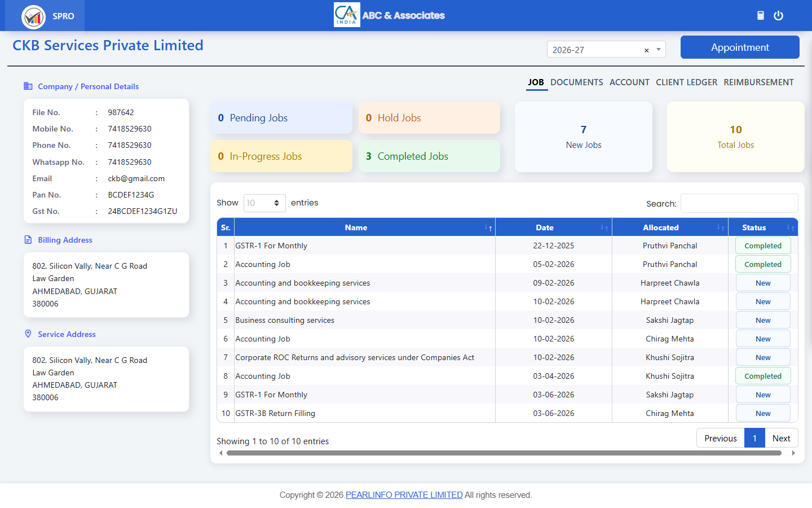Image resolution: width=812 pixels, height=508 pixels.
Task: Click 'Business consulting services' job name
Action: pyautogui.click(x=285, y=320)
